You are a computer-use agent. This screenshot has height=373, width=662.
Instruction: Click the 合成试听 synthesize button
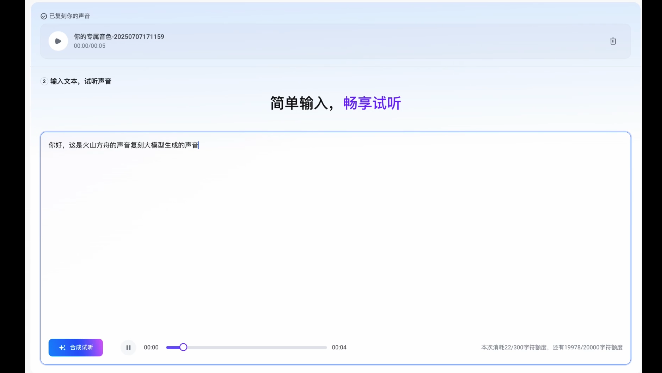pyautogui.click(x=76, y=347)
